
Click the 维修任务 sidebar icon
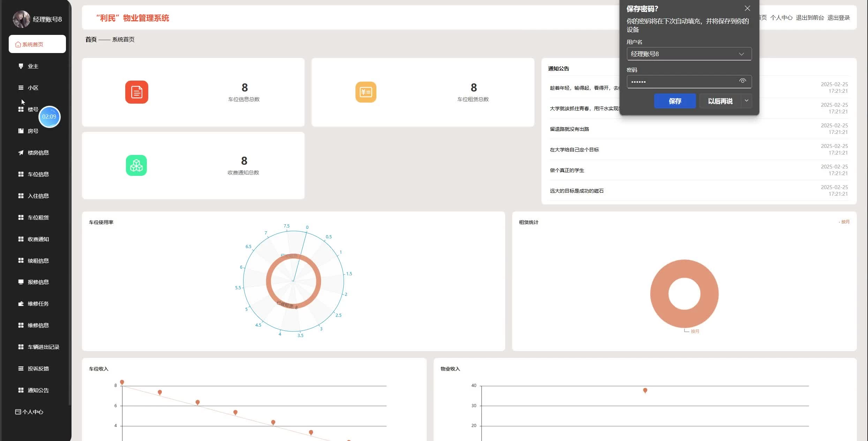[x=21, y=304]
